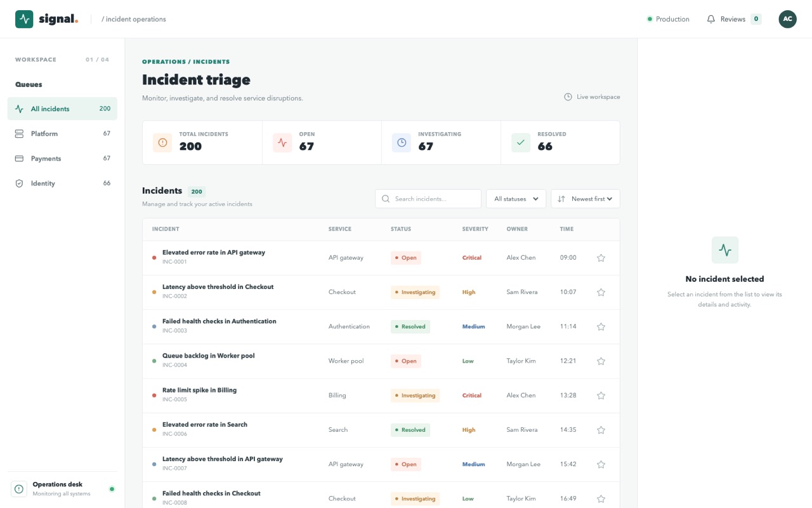This screenshot has width=812, height=508.
Task: Click the 14:35 time cell
Action: [568, 430]
